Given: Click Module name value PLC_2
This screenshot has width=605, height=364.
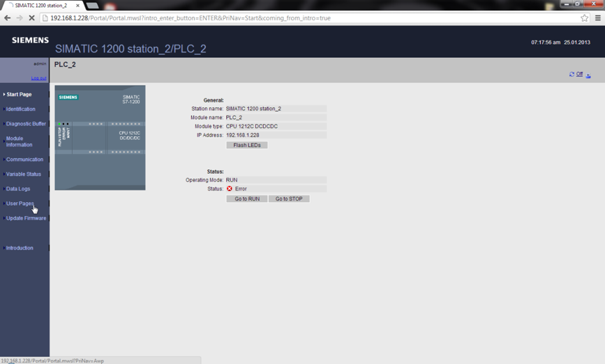Looking at the screenshot, I should (276, 118).
